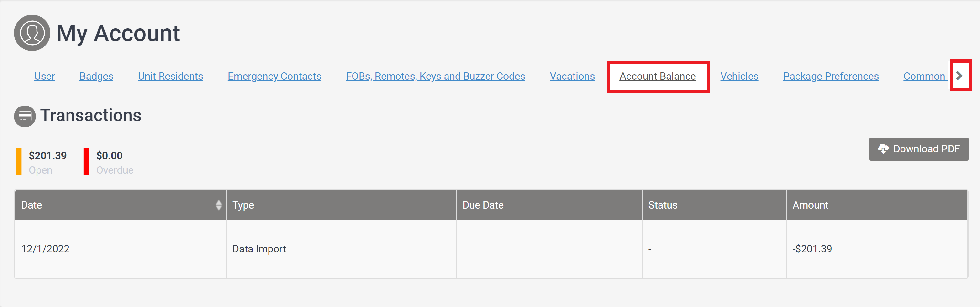Select the Vacations tab

572,77
